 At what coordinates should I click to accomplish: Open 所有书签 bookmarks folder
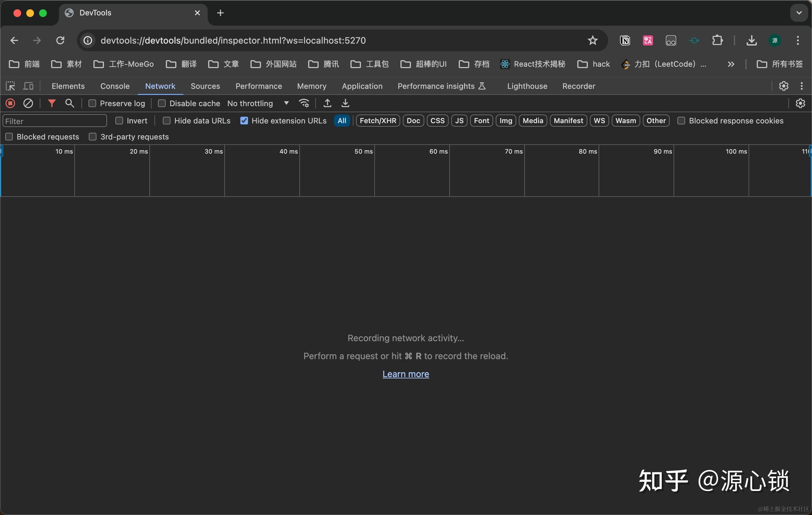tap(780, 64)
